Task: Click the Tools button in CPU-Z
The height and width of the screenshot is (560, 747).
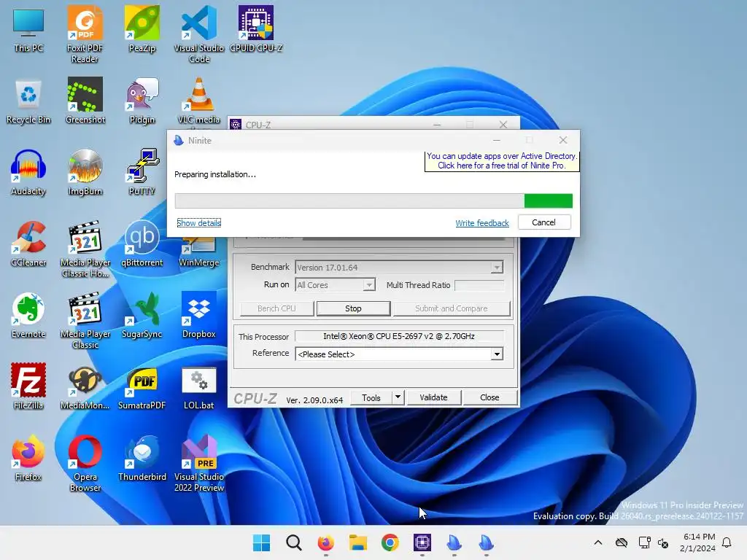Action: (371, 397)
